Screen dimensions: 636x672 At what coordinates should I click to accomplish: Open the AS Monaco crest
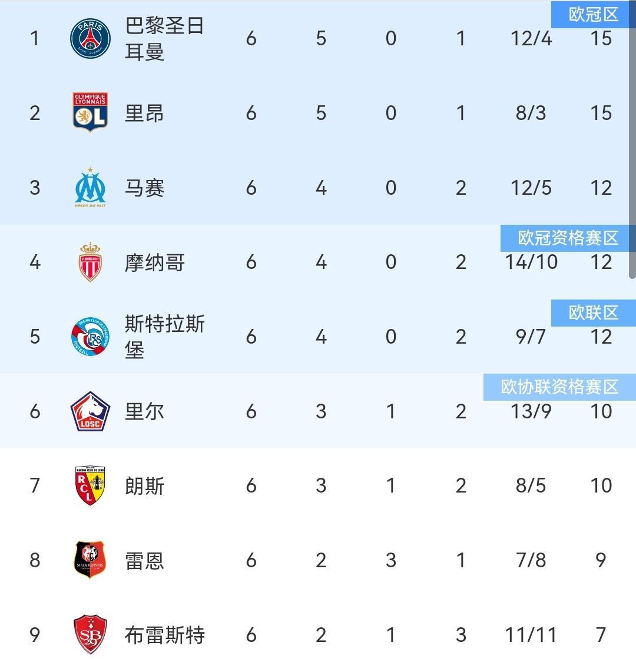click(90, 262)
